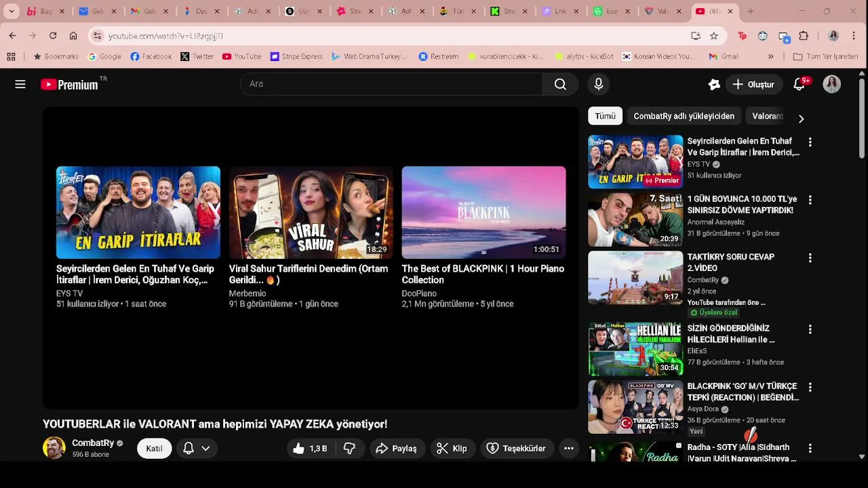Start voice search with the microphone
Viewport: 868px width, 488px height.
(x=598, y=84)
